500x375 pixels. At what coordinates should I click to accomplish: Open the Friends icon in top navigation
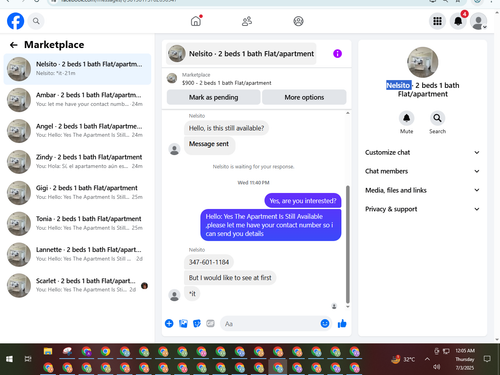coord(247,21)
